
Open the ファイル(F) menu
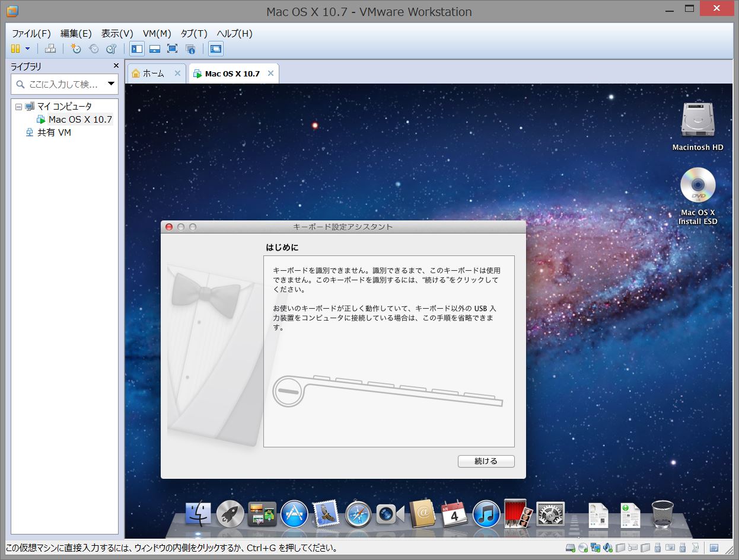tap(31, 33)
